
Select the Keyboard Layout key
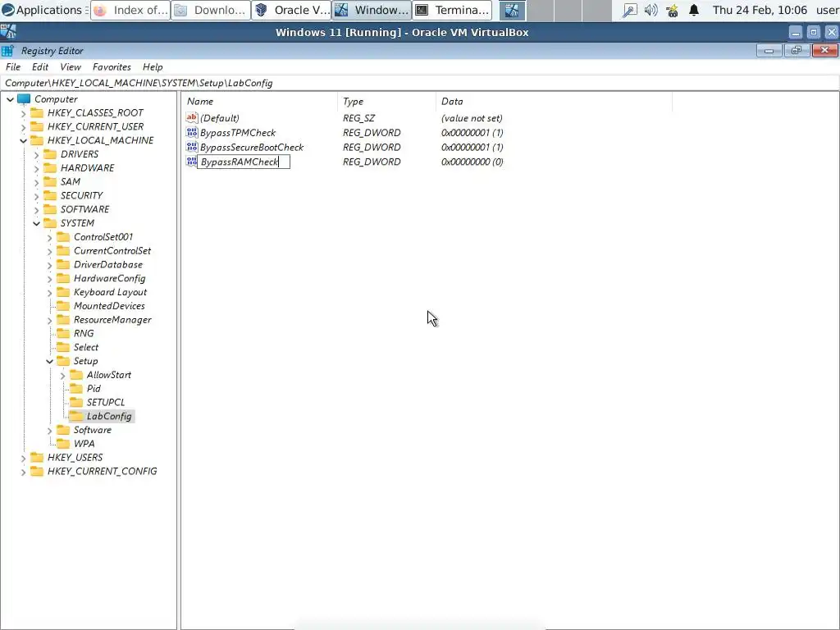(x=110, y=292)
